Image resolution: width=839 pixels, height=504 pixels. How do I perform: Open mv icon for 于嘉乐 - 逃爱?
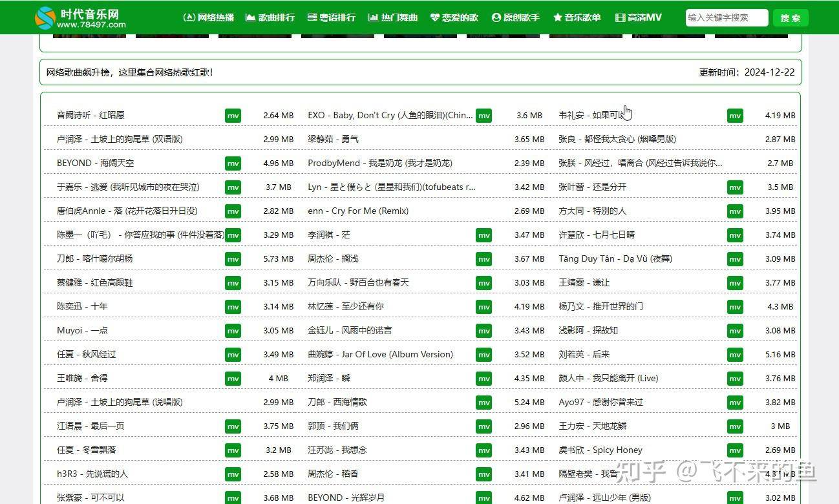coord(233,187)
